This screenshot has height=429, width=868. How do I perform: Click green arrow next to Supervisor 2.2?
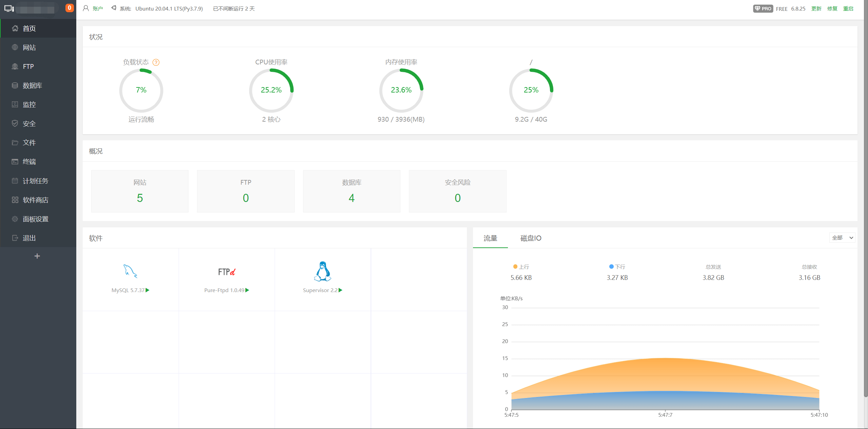click(340, 290)
